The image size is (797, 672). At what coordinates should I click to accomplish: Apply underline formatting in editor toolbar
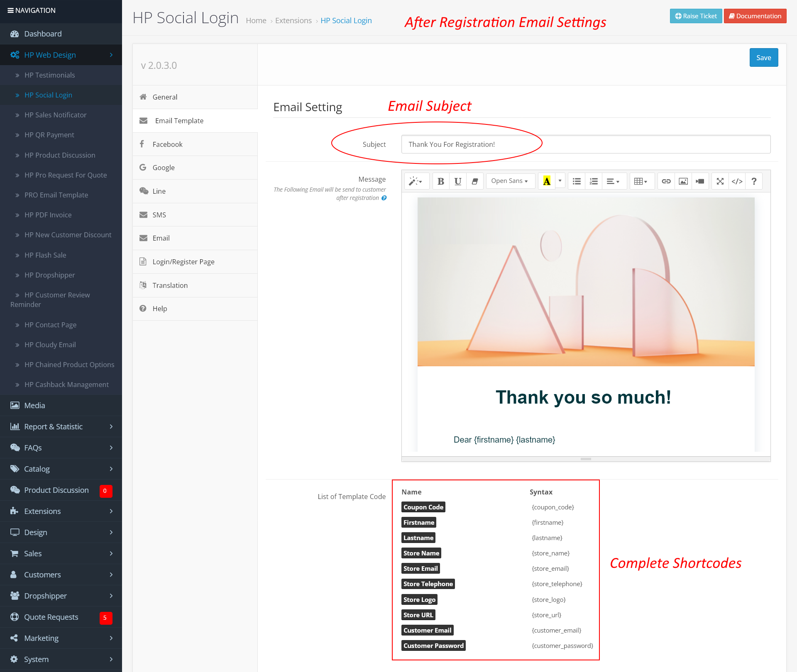click(457, 181)
